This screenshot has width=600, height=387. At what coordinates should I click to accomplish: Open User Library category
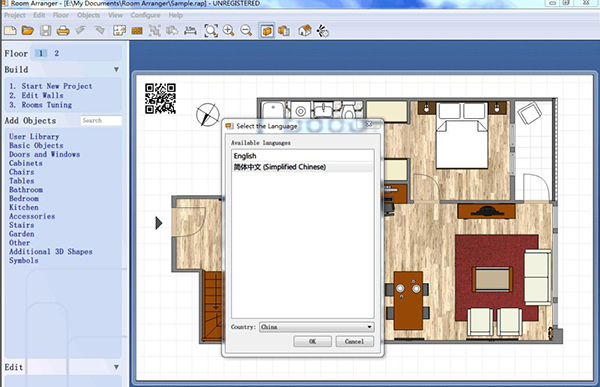pos(34,137)
